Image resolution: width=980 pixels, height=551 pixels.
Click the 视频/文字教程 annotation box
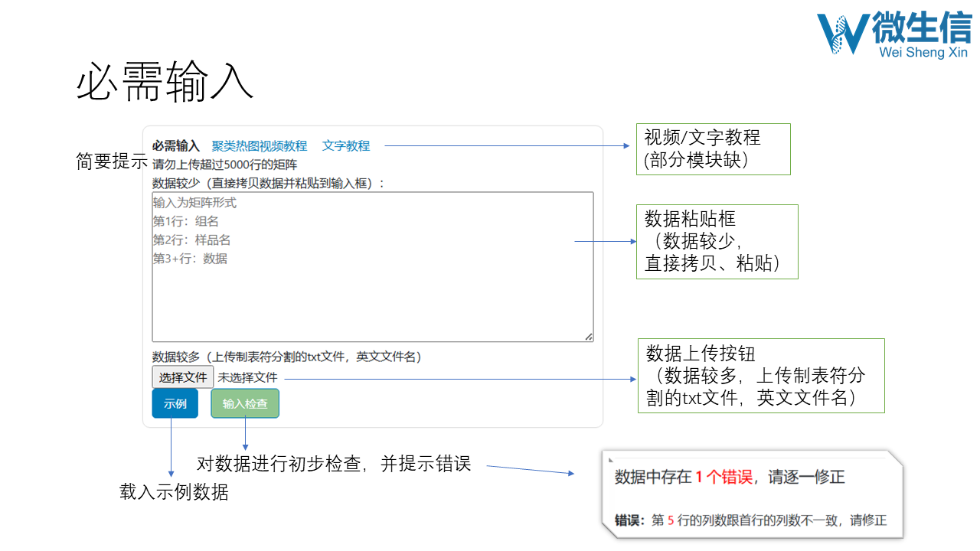pos(714,149)
